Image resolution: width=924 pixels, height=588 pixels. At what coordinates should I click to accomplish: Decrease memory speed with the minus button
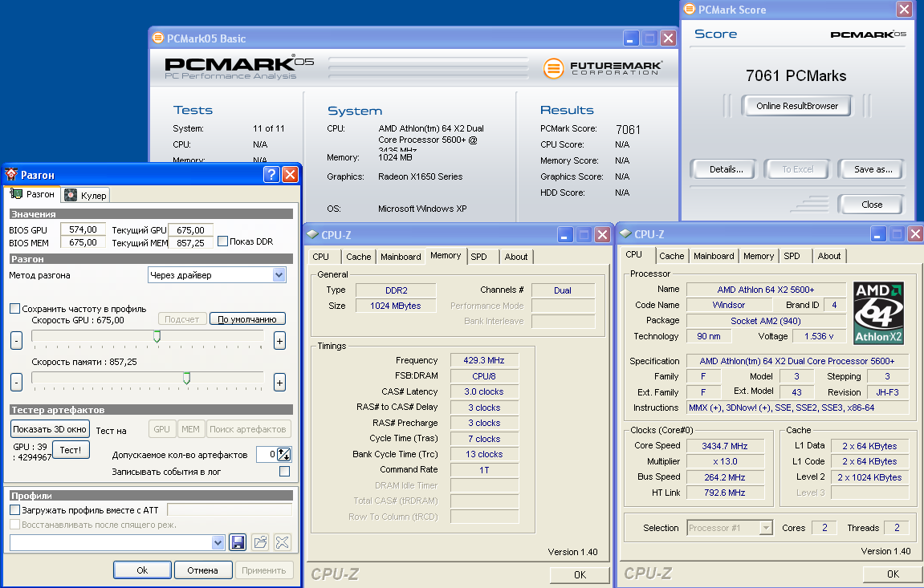[x=17, y=383]
